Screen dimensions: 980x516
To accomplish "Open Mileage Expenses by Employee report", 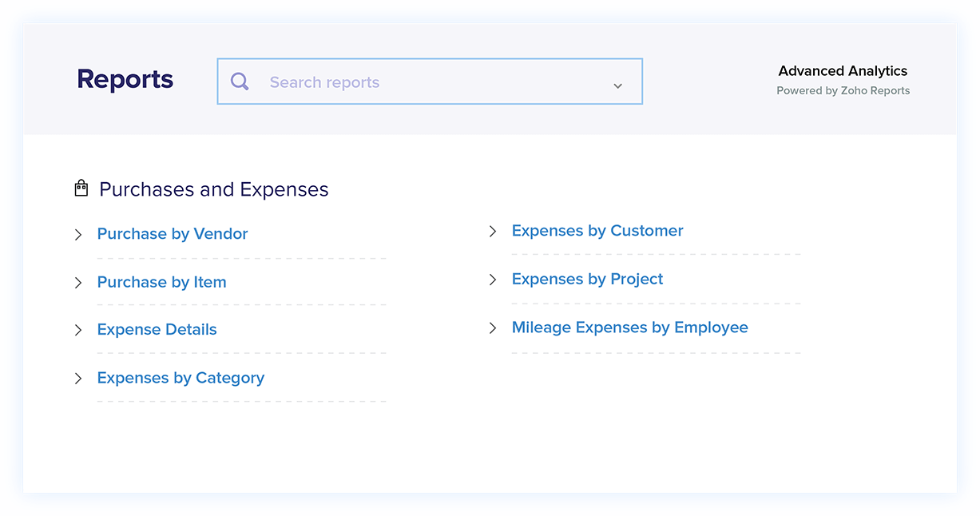I will 629,327.
